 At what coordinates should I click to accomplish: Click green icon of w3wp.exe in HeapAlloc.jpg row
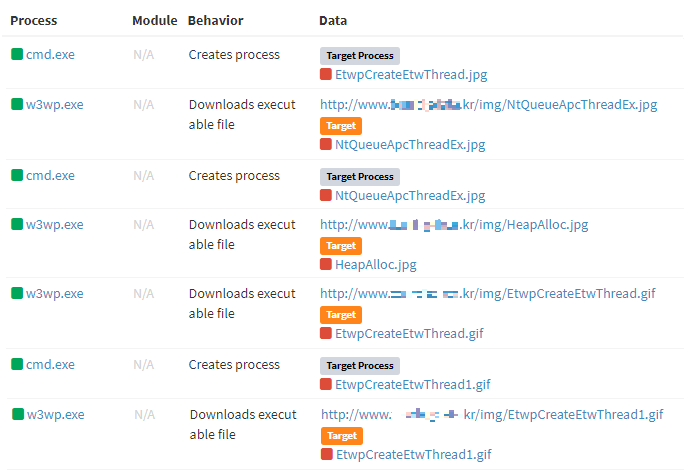17,224
